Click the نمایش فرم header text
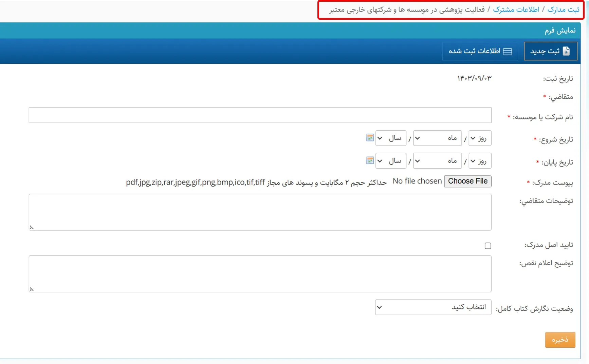Image resolution: width=589 pixels, height=364 pixels. coord(560,31)
